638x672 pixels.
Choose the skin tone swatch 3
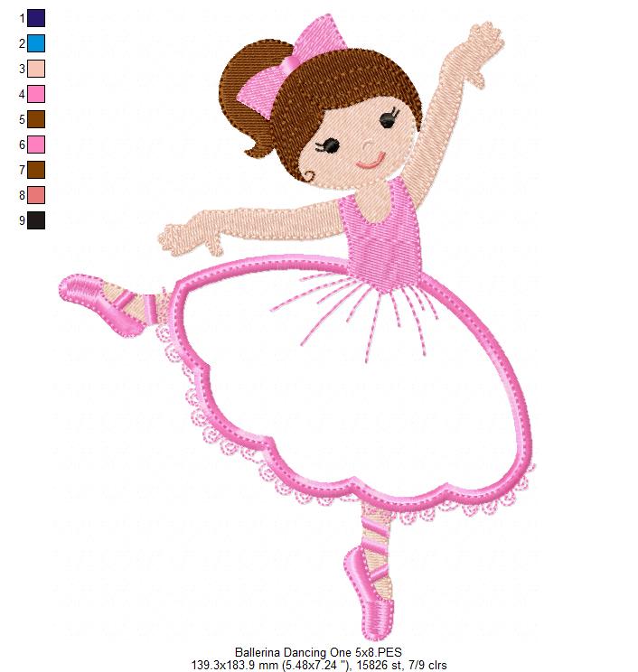click(x=35, y=68)
